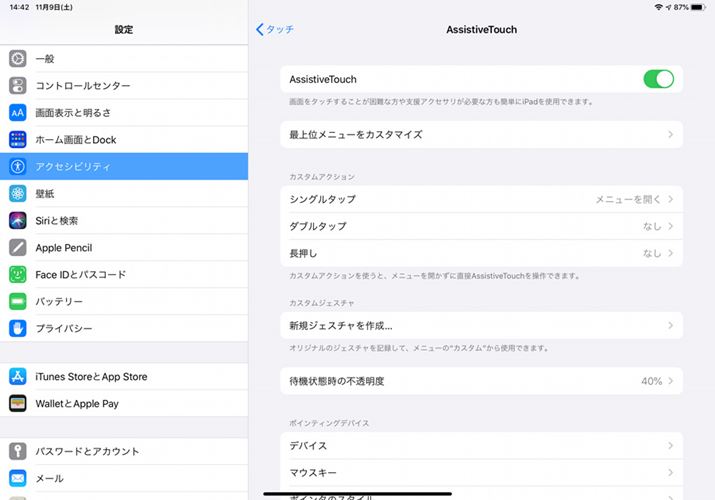Viewport: 715px width, 500px height.
Task: Tap the Battery icon
Action: 17,301
